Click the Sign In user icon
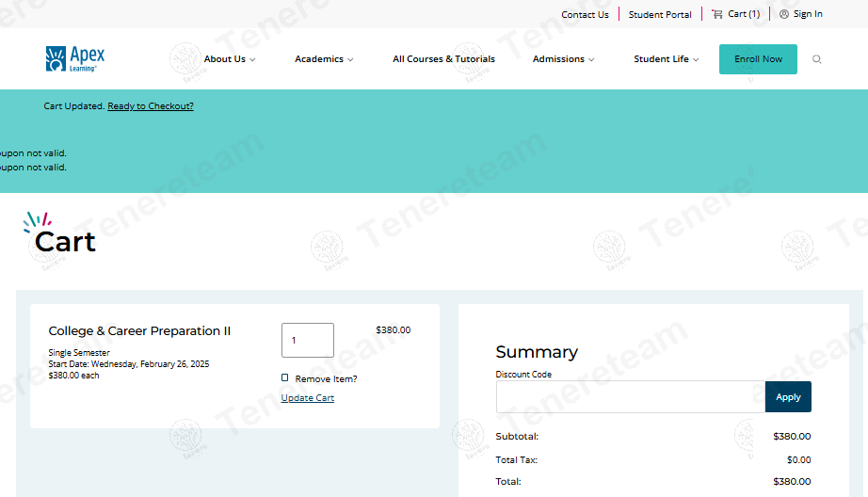The width and height of the screenshot is (868, 497). [x=784, y=14]
